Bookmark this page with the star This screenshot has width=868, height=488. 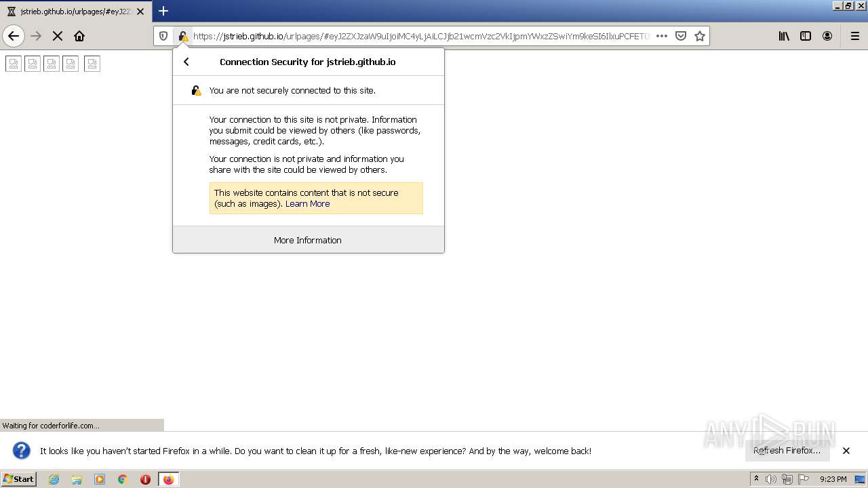[700, 36]
